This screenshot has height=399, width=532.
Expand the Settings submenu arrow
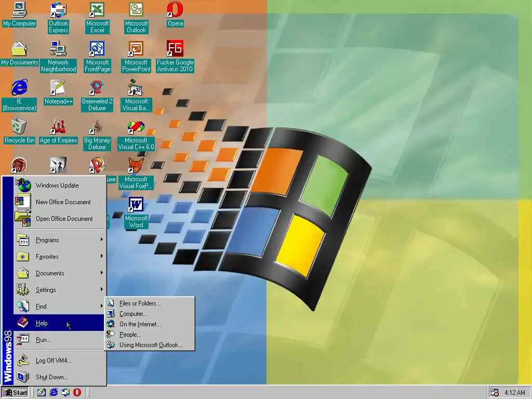101,289
